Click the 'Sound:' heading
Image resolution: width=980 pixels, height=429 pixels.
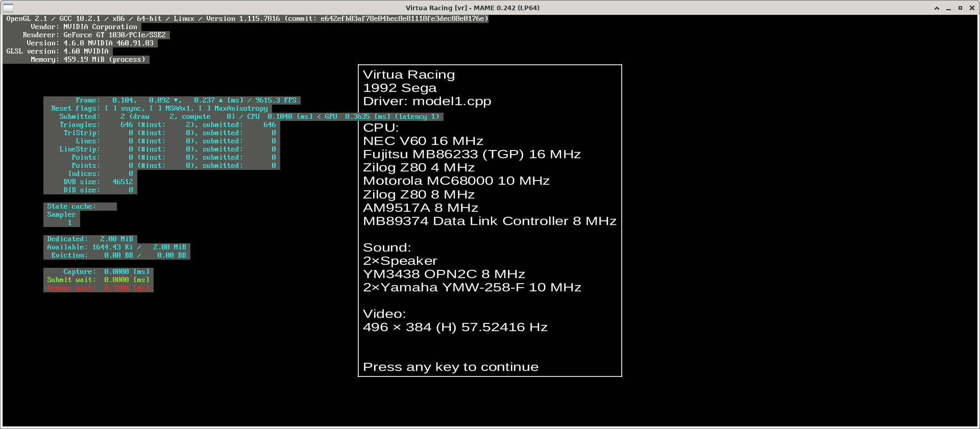point(387,247)
